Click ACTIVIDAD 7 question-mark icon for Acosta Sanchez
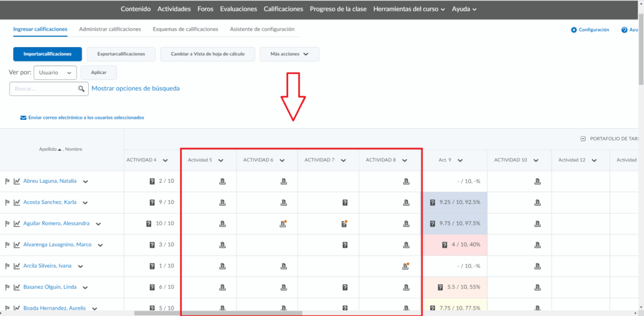Viewport: 644px width, 316px height. point(345,203)
